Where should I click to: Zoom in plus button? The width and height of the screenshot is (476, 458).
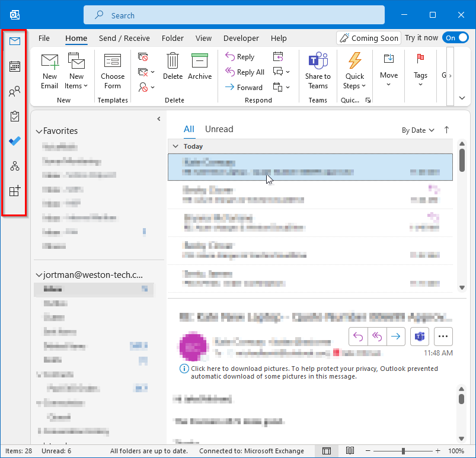[437, 451]
